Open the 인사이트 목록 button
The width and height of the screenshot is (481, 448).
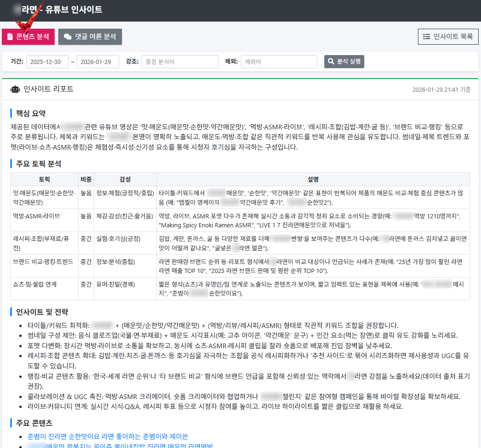pyautogui.click(x=448, y=37)
